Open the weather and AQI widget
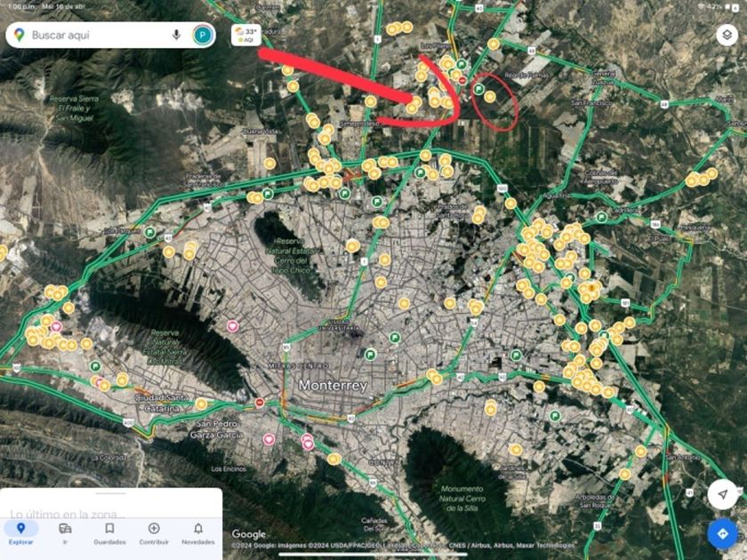 [x=246, y=35]
